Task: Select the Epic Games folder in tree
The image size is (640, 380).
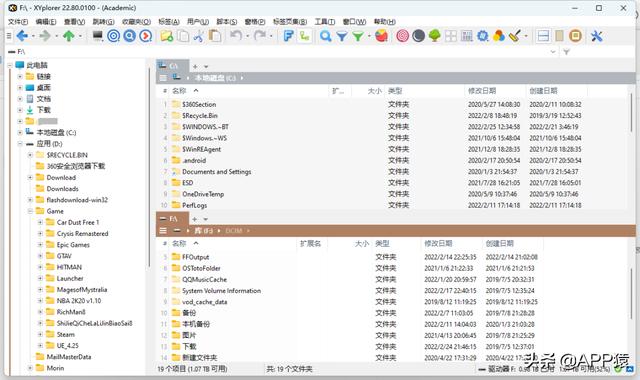Action: coord(73,245)
